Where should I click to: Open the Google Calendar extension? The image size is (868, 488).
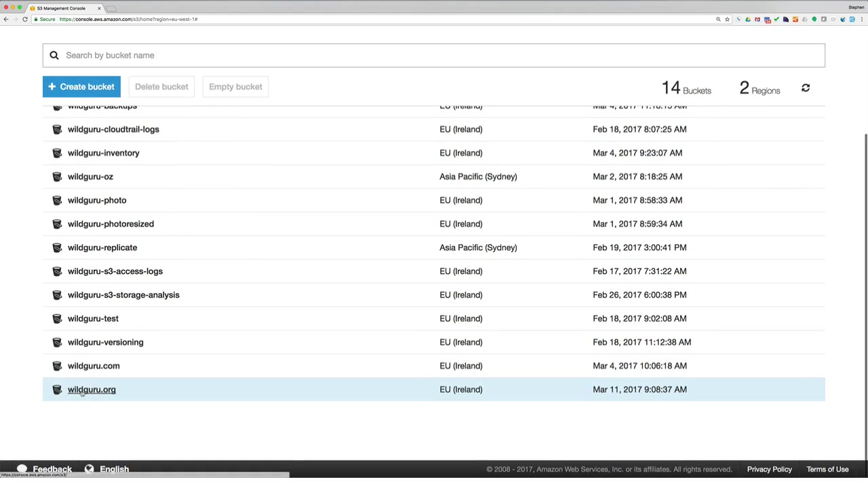click(767, 19)
